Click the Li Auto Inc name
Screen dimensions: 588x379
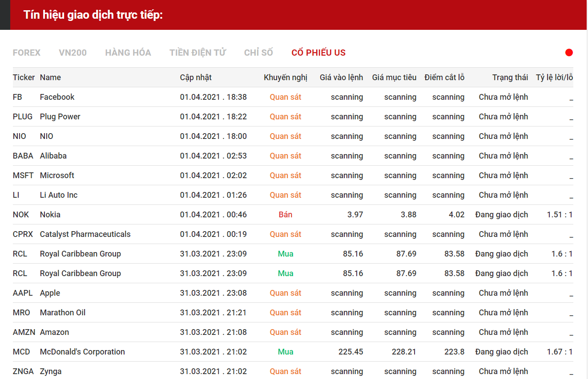coord(59,195)
